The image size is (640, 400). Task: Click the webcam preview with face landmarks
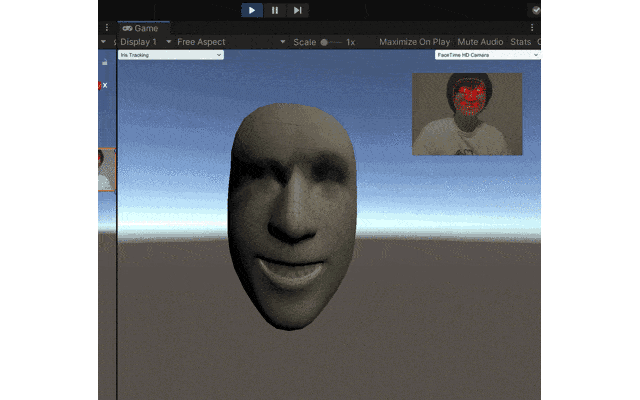click(467, 114)
